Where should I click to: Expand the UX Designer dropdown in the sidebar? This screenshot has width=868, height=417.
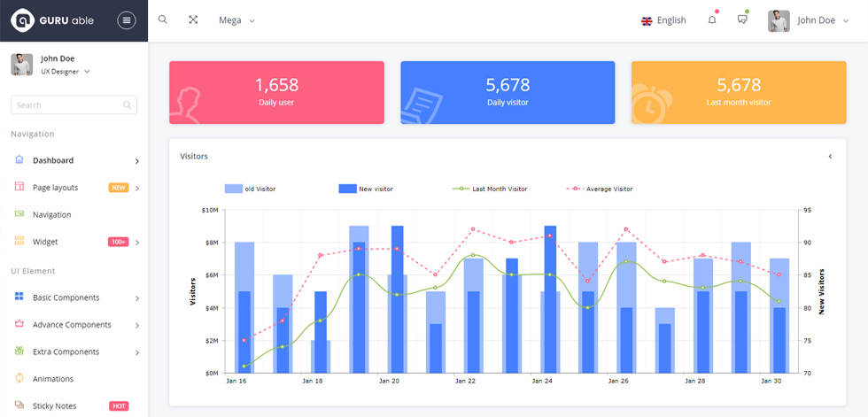point(66,72)
